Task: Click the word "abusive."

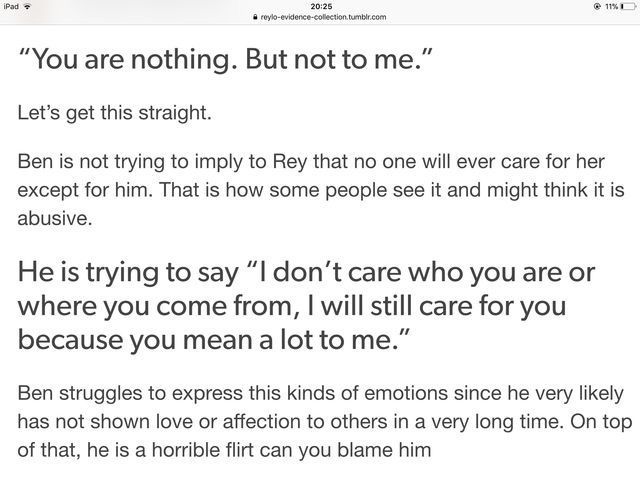Action: pyautogui.click(x=55, y=218)
